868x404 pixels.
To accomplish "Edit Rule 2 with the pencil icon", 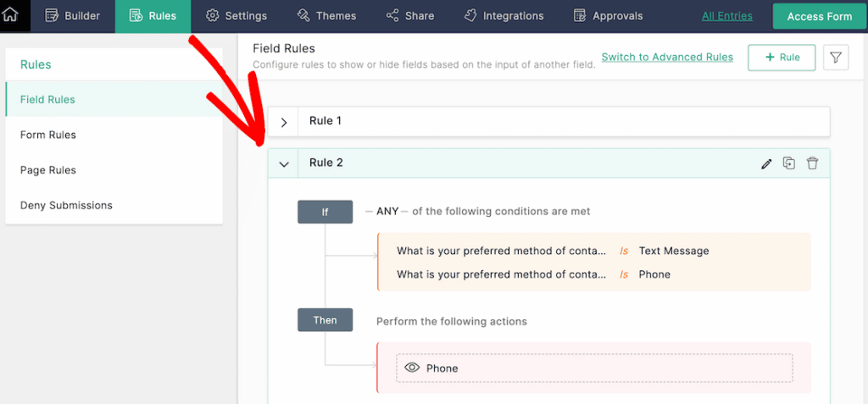I will [766, 163].
